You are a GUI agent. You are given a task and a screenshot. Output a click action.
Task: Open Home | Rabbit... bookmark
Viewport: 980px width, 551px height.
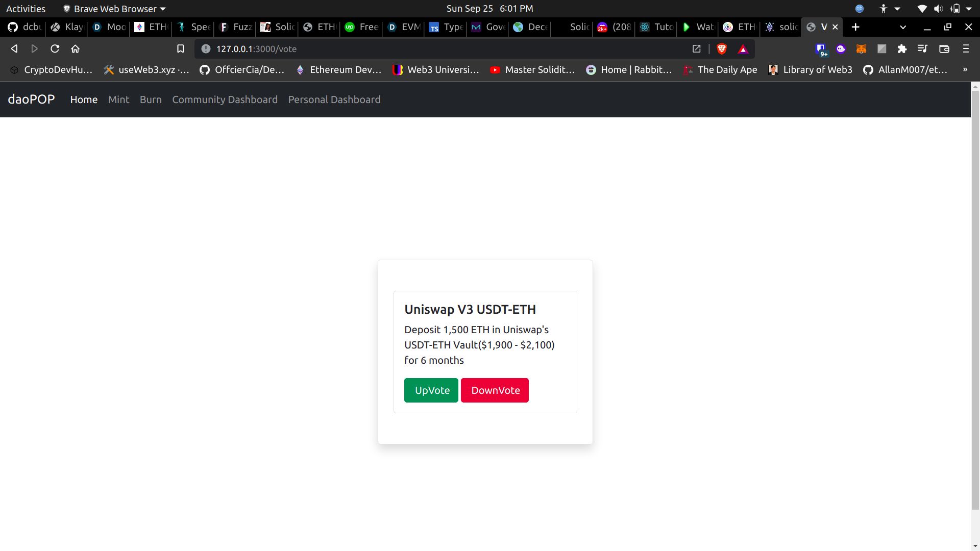[x=629, y=70]
